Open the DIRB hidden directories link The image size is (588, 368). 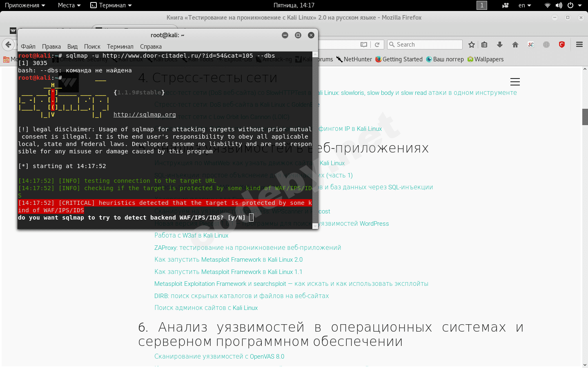[x=241, y=296]
